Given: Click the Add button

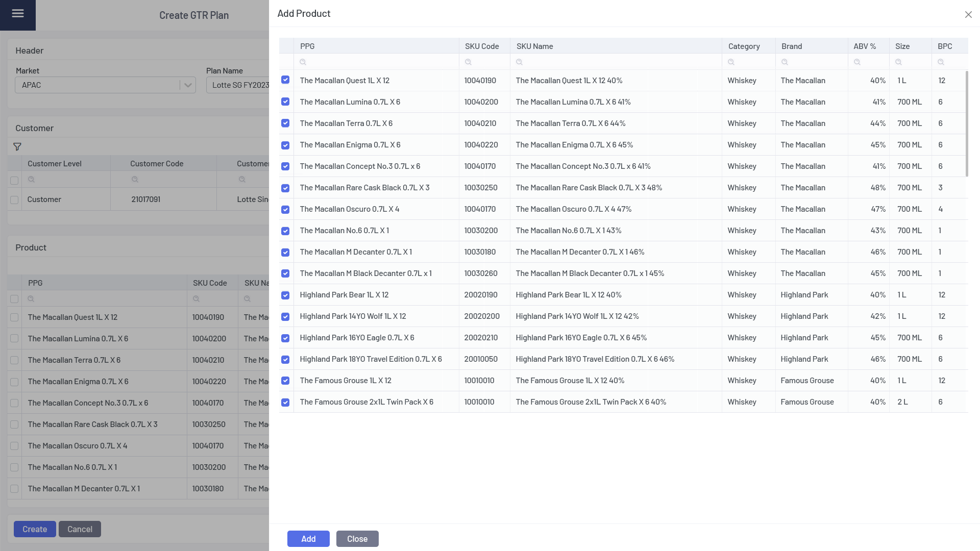Looking at the screenshot, I should 308,539.
